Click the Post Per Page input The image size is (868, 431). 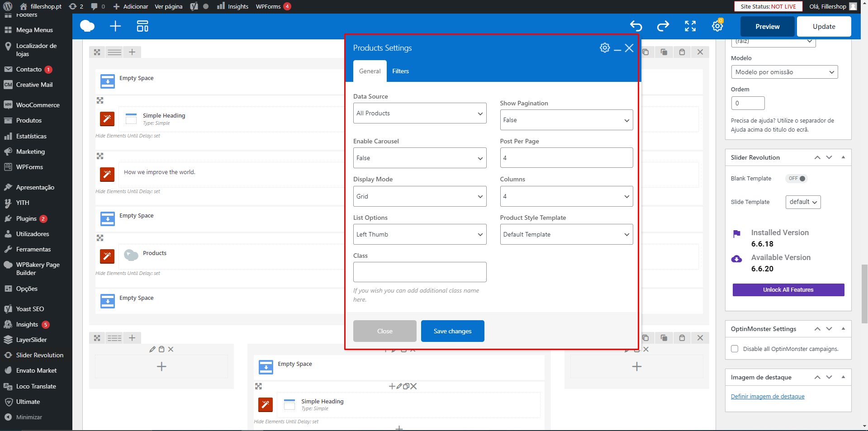point(566,158)
